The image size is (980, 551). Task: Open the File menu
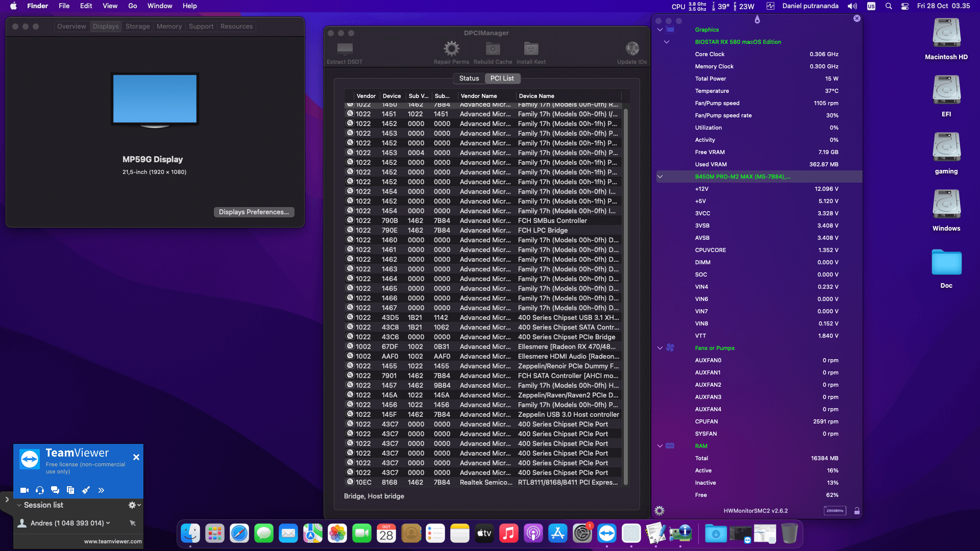(64, 6)
